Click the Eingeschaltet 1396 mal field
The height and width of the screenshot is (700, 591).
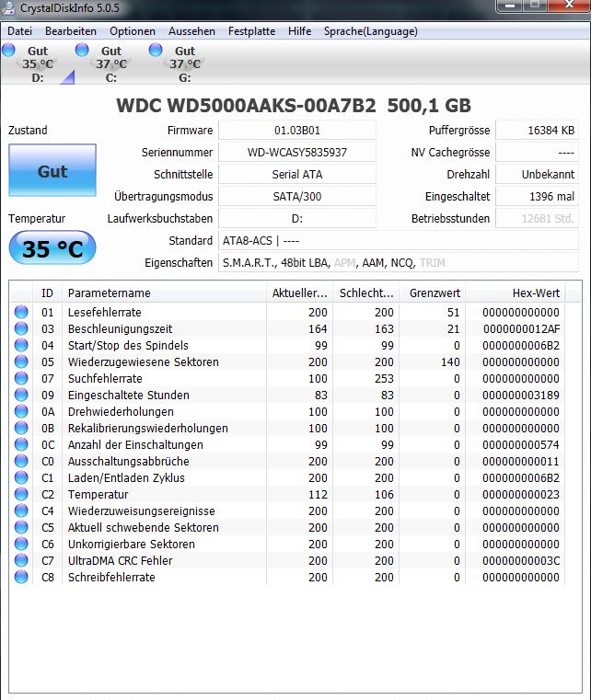pyautogui.click(x=537, y=197)
